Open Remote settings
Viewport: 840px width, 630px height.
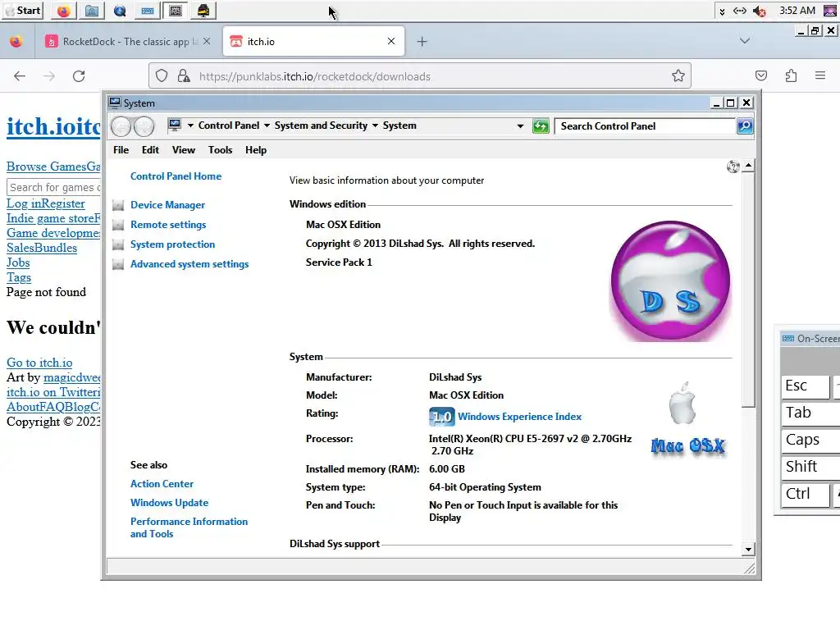tap(168, 225)
